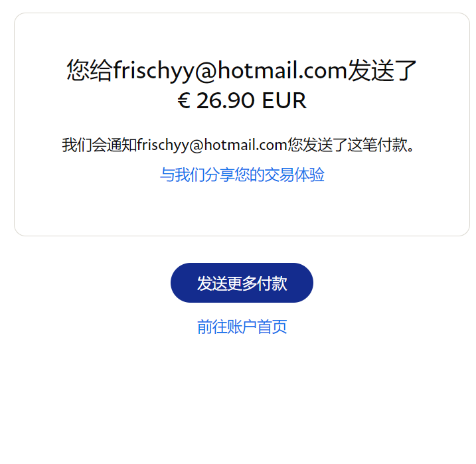Image resolution: width=476 pixels, height=464 pixels.
Task: Go to the account home page link
Action: tap(242, 327)
